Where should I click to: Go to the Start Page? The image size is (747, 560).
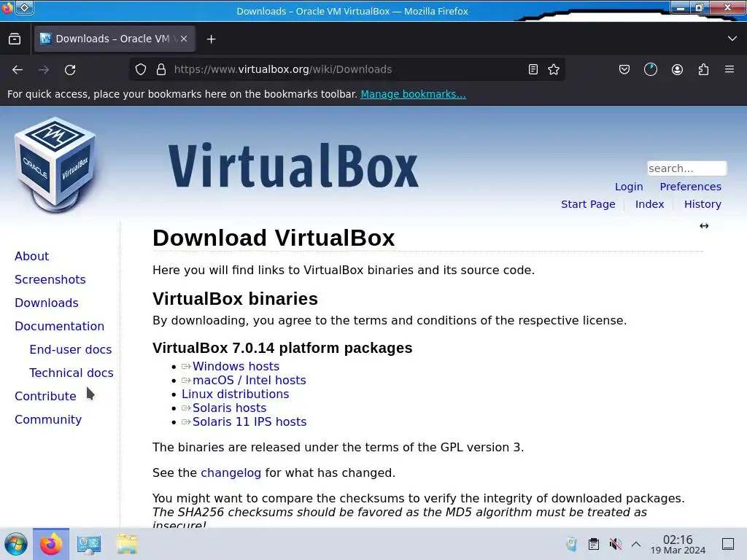(588, 204)
